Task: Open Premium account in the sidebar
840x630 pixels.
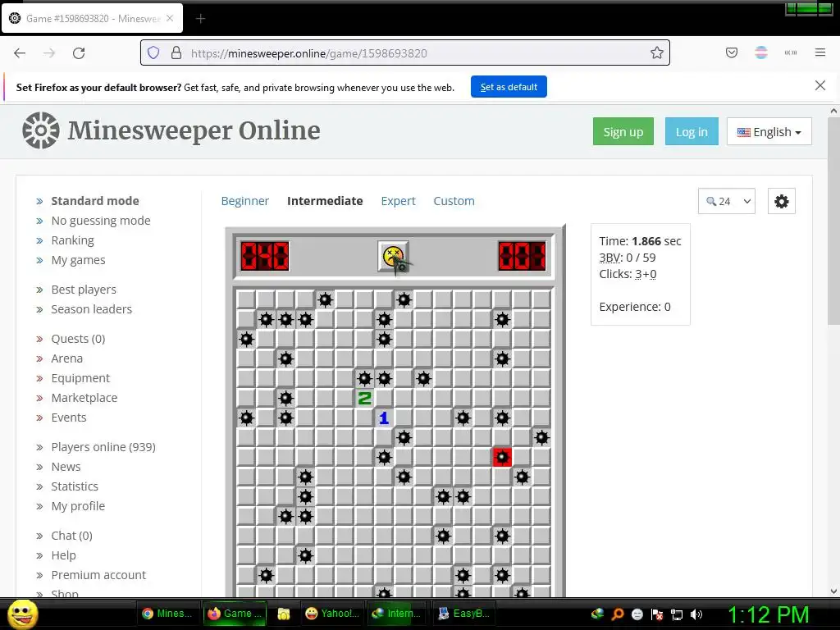Action: point(98,575)
